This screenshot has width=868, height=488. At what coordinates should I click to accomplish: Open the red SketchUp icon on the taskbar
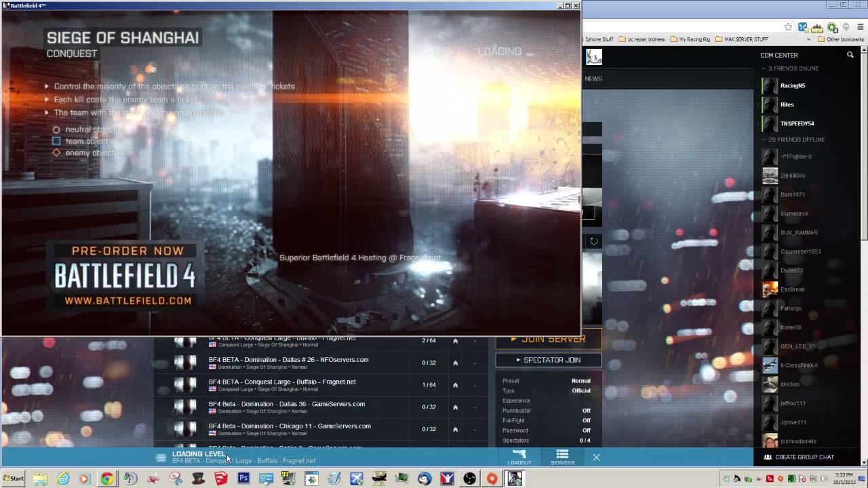coord(220,479)
